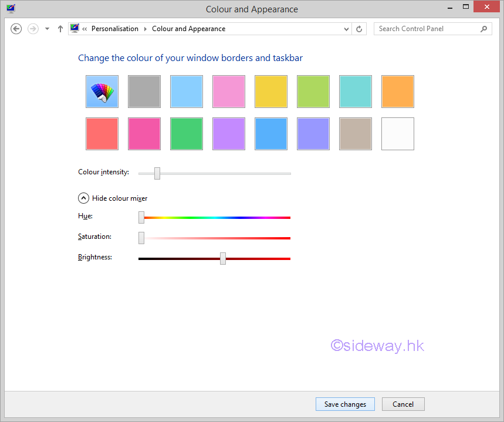Click the Save changes button

tap(345, 404)
